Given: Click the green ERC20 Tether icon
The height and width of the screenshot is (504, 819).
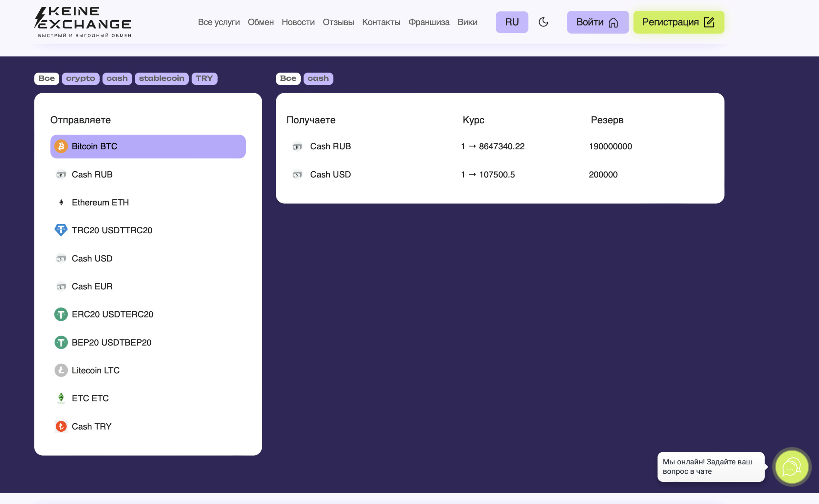Looking at the screenshot, I should click(61, 314).
